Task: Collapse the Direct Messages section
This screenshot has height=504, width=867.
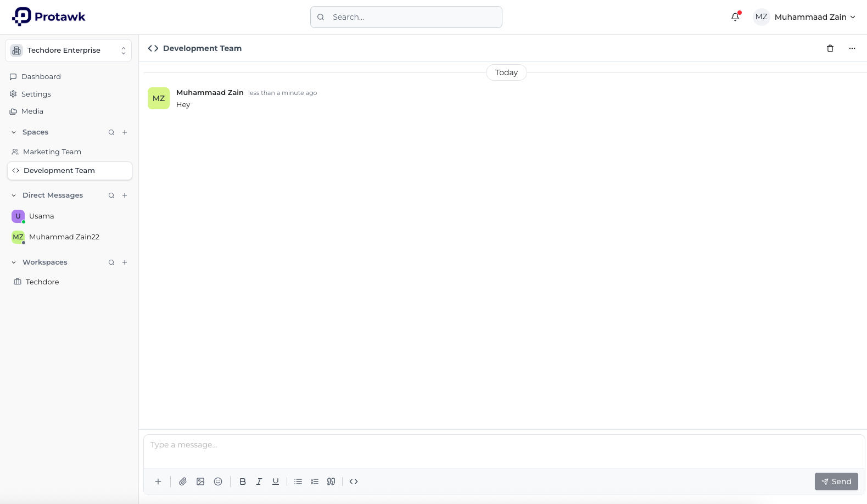Action: tap(14, 195)
